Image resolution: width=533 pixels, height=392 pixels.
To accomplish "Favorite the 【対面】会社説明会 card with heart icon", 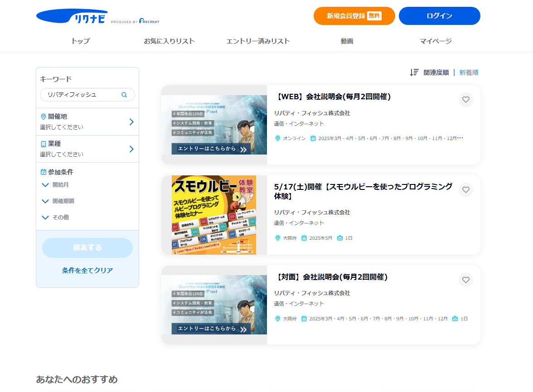I will point(466,280).
